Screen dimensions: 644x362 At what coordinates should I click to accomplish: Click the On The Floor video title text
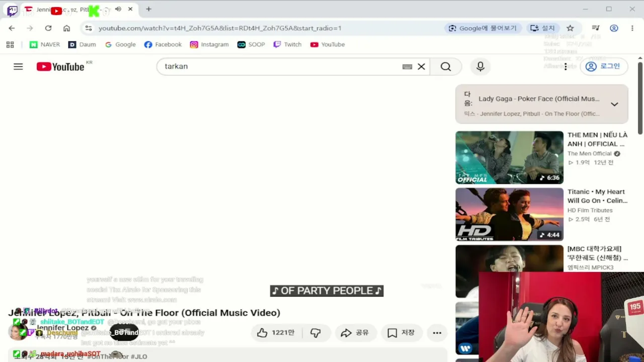[144, 313]
